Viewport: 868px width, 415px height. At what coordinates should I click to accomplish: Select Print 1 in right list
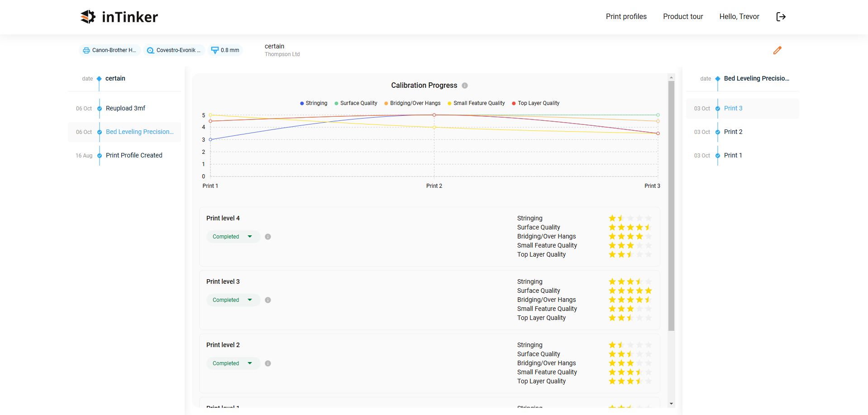click(743, 156)
